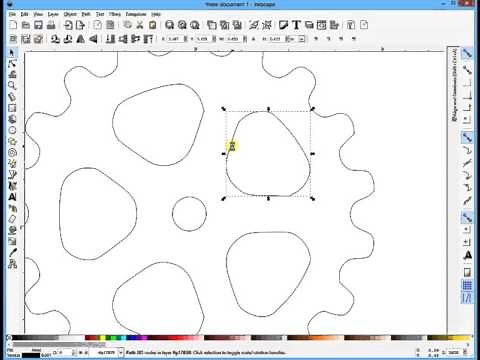This screenshot has height=360, width=480.
Task: Select the Spiral tool
Action: 12,153
